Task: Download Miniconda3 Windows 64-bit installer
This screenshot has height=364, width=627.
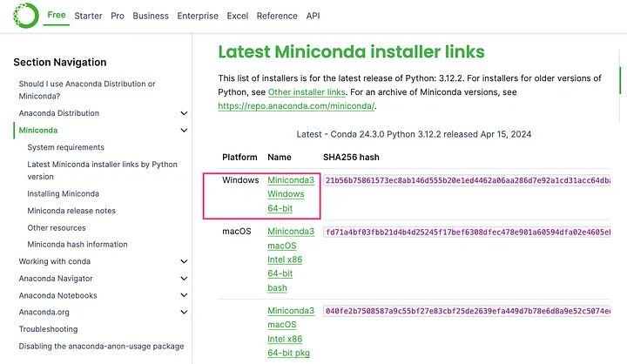Action: point(291,194)
